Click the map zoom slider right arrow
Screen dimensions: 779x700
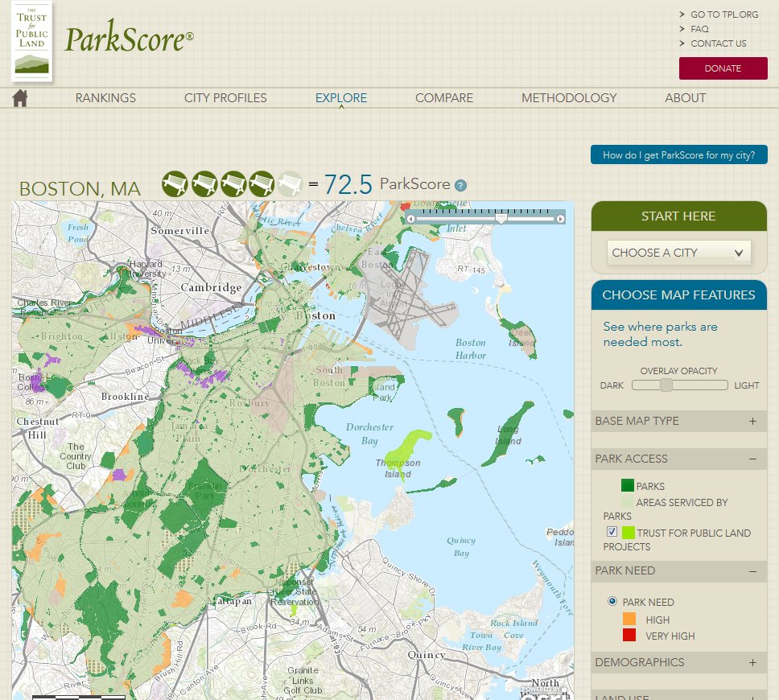[x=560, y=219]
